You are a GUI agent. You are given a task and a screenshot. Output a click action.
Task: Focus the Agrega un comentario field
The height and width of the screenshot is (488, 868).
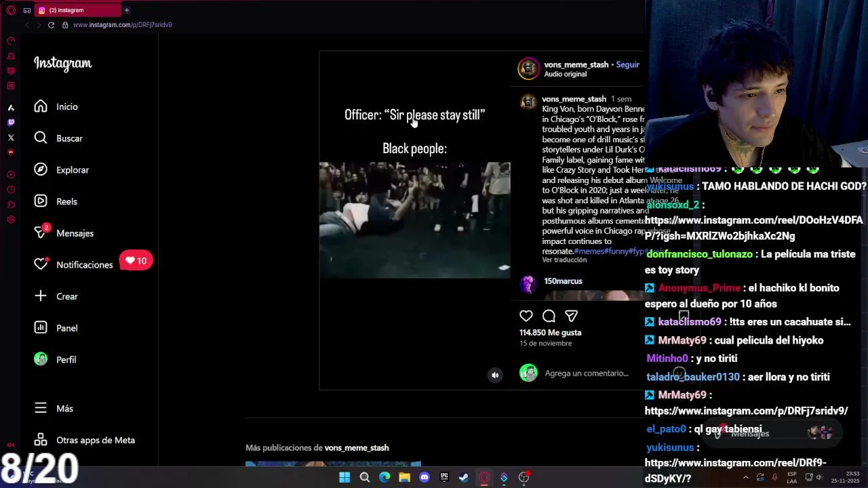[587, 373]
